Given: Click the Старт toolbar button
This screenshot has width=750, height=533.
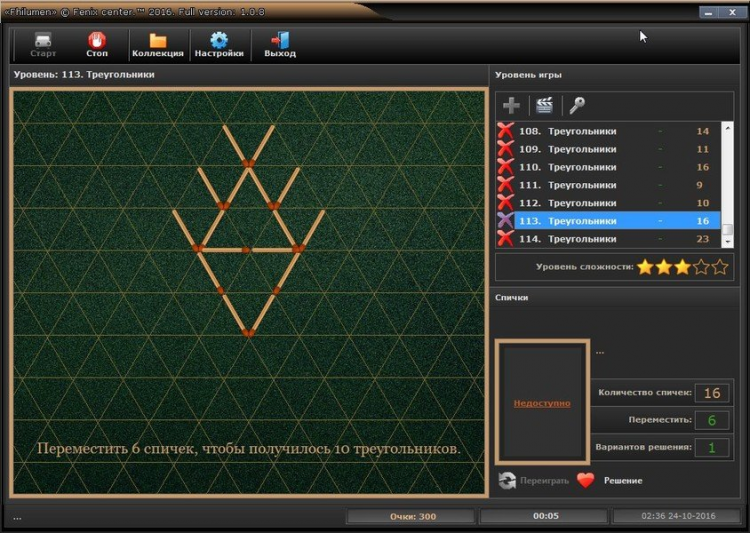Looking at the screenshot, I should coord(43,45).
